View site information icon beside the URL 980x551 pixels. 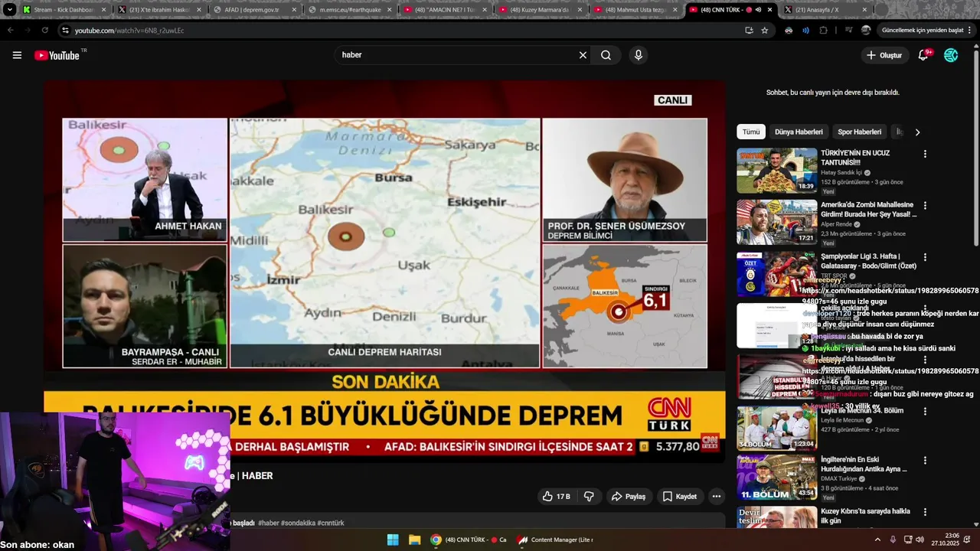(66, 31)
